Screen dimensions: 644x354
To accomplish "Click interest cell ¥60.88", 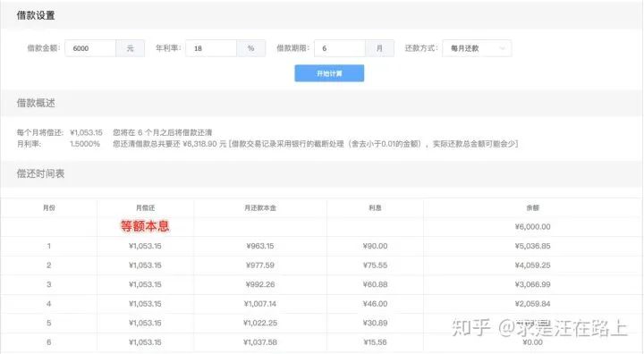I will click(x=375, y=284).
